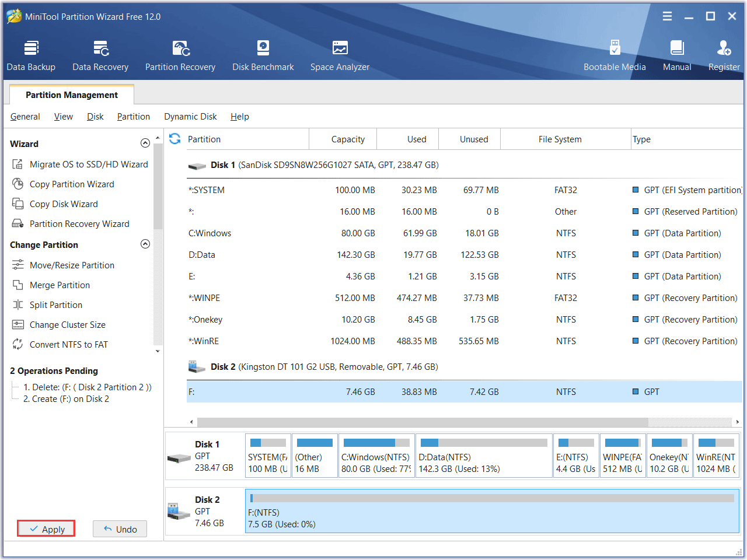
Task: Click the WinRE 1024 MB block in disk map
Action: pyautogui.click(x=716, y=456)
